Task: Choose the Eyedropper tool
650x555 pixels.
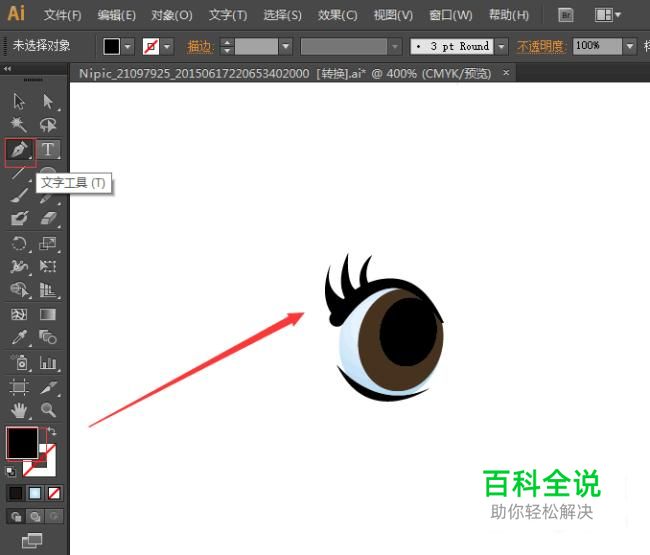Action: (19, 337)
